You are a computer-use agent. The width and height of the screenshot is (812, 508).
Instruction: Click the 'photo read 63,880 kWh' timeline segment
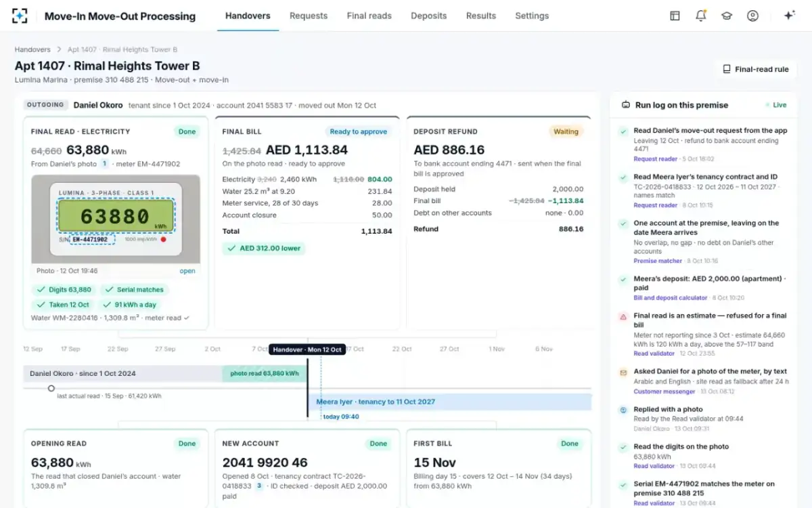(x=265, y=373)
